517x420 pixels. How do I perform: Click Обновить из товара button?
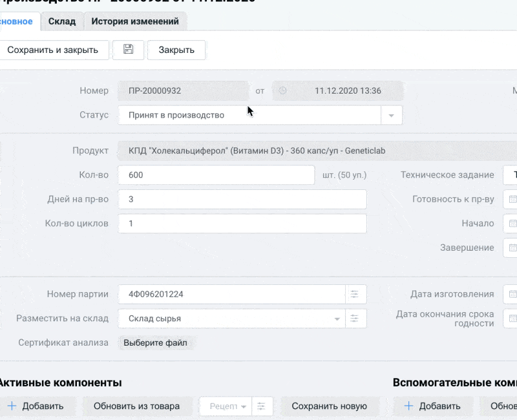[x=136, y=406]
